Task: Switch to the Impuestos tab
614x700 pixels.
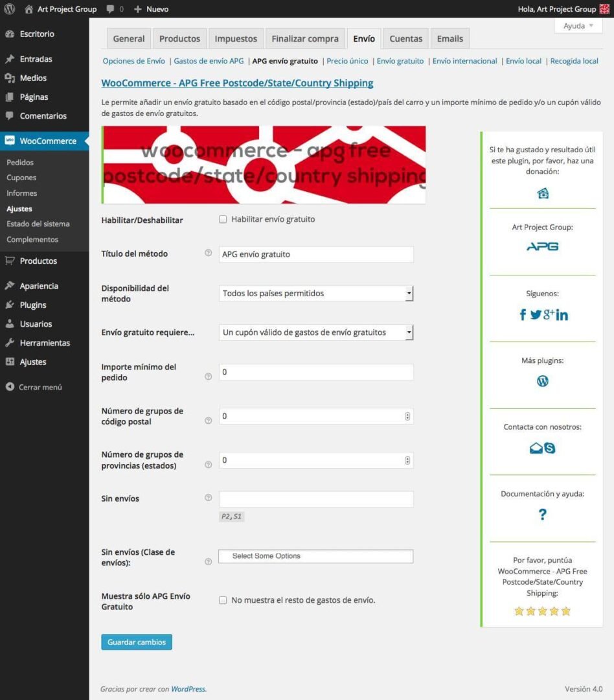Action: [236, 39]
